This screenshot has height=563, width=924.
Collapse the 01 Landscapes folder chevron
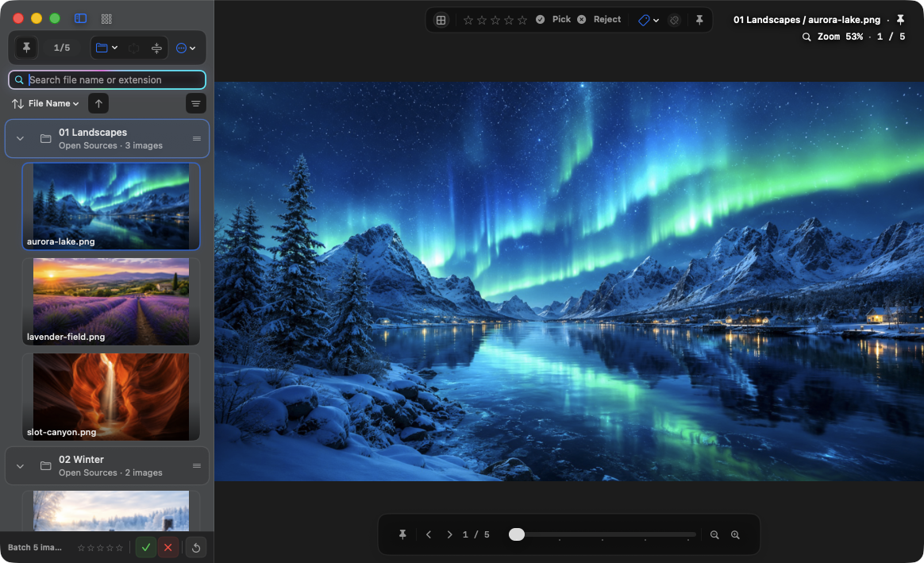pyautogui.click(x=20, y=138)
